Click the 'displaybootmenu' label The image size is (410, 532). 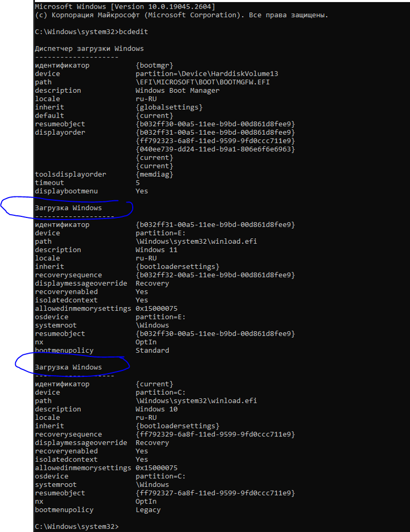66,191
